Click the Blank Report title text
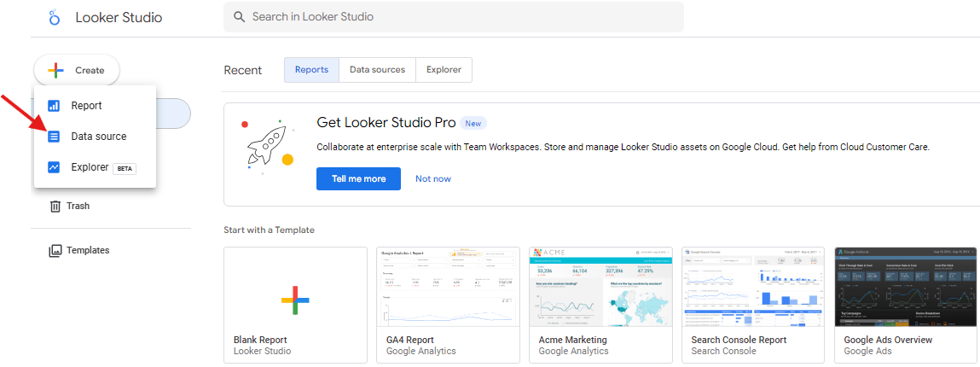This screenshot has height=367, width=980. coord(262,341)
